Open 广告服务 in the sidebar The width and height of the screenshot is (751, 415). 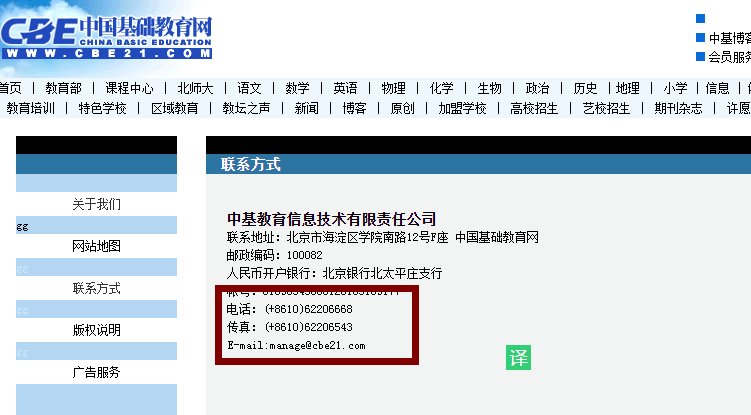click(96, 372)
